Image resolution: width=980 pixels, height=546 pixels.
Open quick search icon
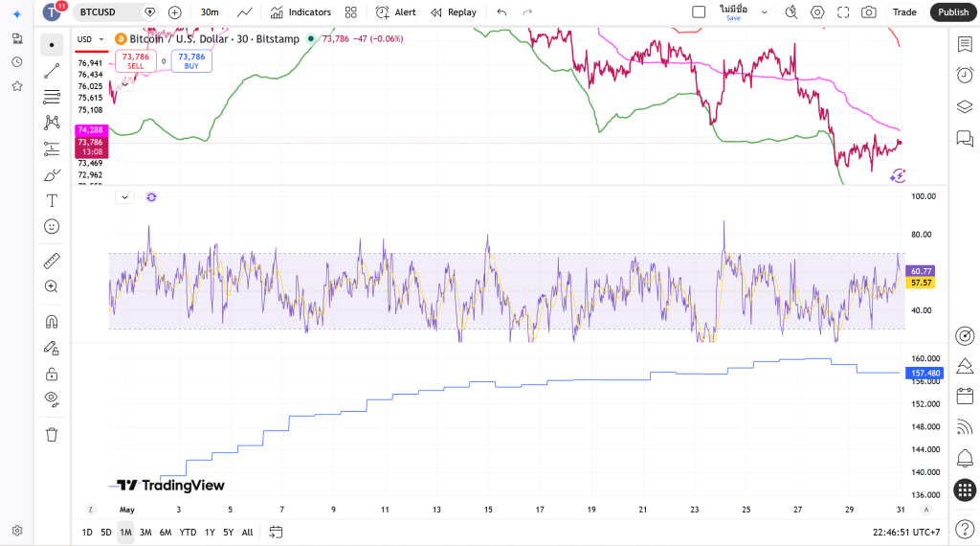click(791, 11)
